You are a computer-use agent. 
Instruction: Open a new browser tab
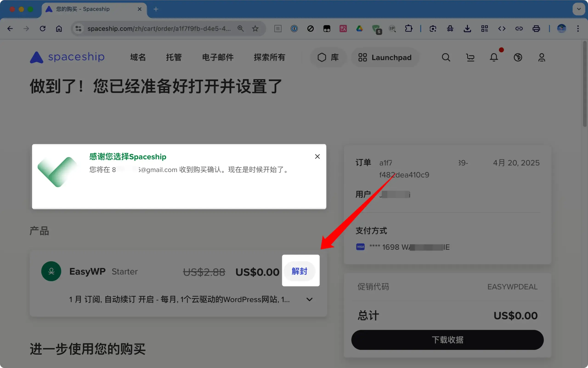point(156,9)
